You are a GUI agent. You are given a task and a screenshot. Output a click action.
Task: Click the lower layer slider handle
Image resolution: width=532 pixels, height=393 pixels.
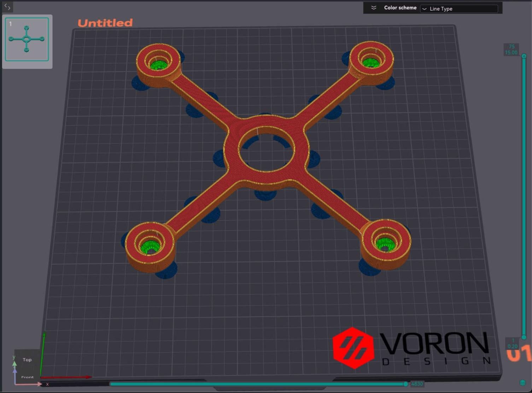pos(524,337)
